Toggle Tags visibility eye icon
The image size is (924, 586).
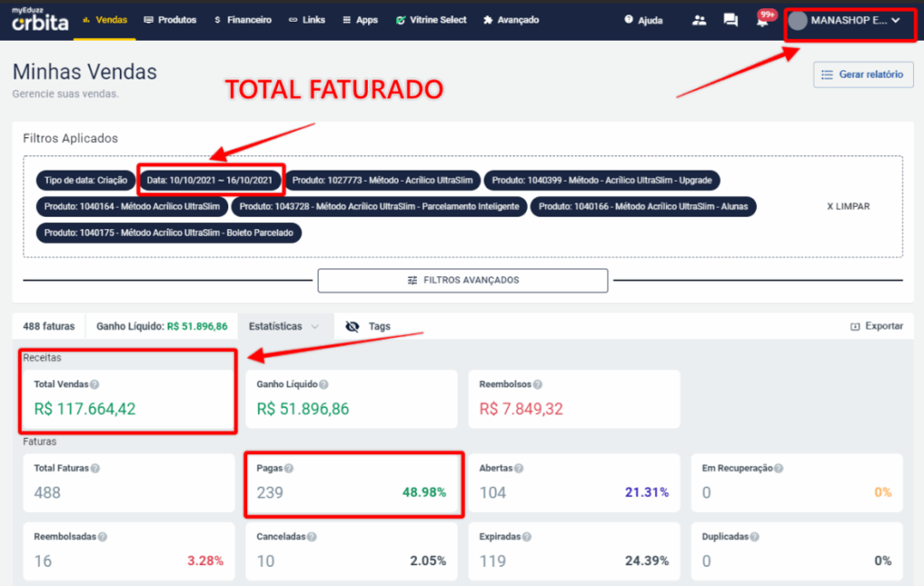point(353,327)
